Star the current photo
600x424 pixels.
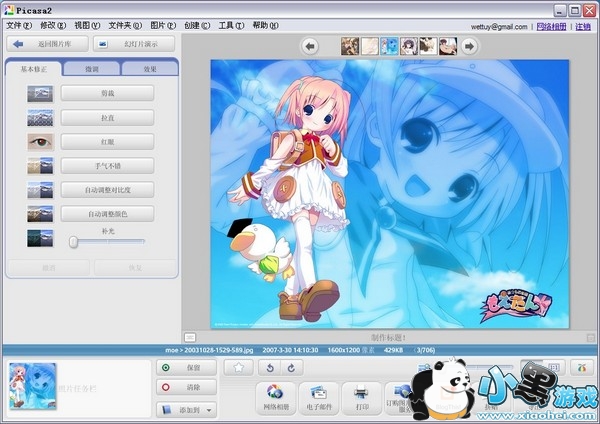[x=239, y=368]
